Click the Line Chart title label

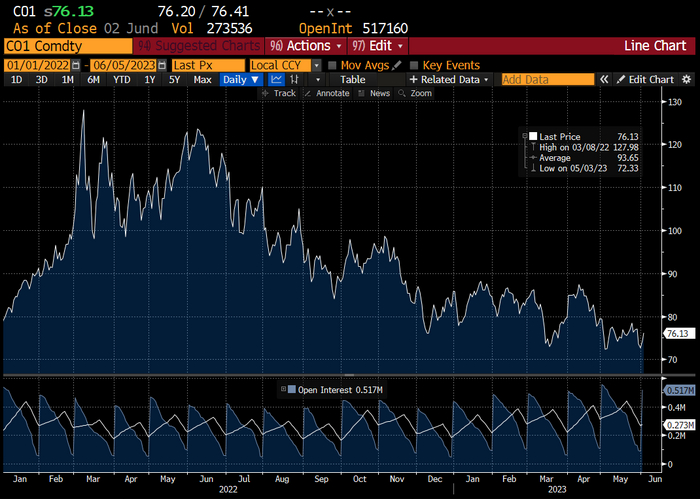tap(655, 46)
